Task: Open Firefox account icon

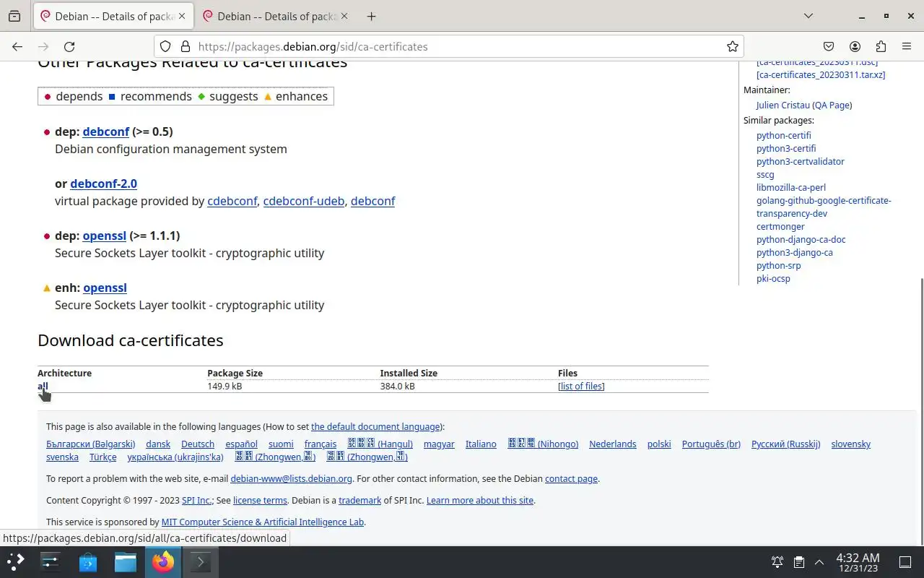Action: pyautogui.click(x=855, y=46)
